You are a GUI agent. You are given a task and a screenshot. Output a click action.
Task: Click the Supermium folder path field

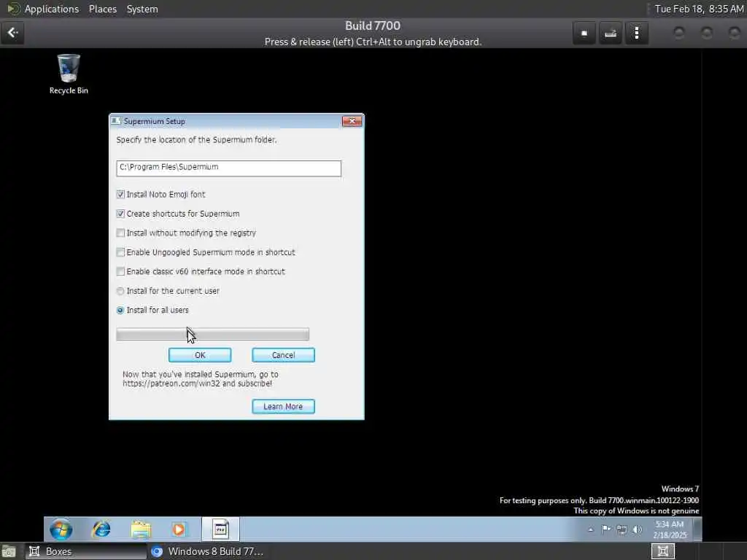point(228,168)
